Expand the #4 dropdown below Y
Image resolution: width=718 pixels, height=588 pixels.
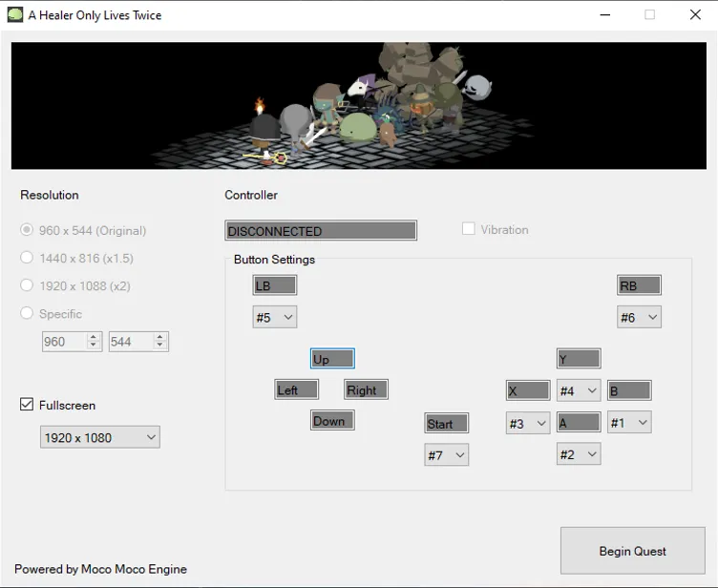point(579,390)
